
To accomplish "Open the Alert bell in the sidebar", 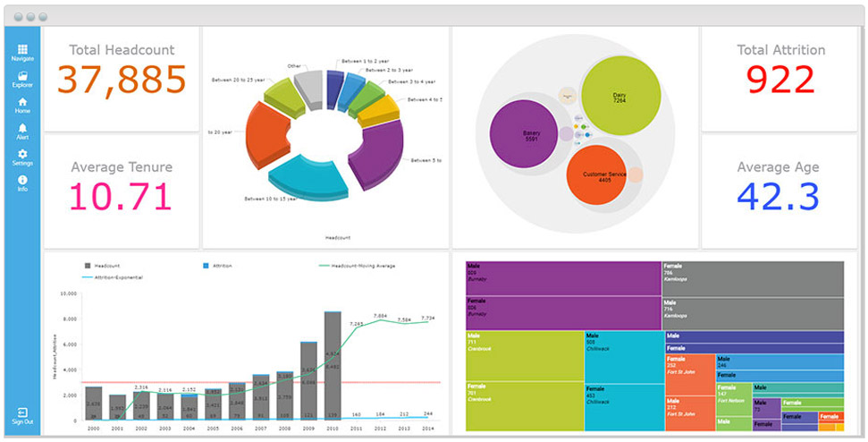I will [22, 132].
